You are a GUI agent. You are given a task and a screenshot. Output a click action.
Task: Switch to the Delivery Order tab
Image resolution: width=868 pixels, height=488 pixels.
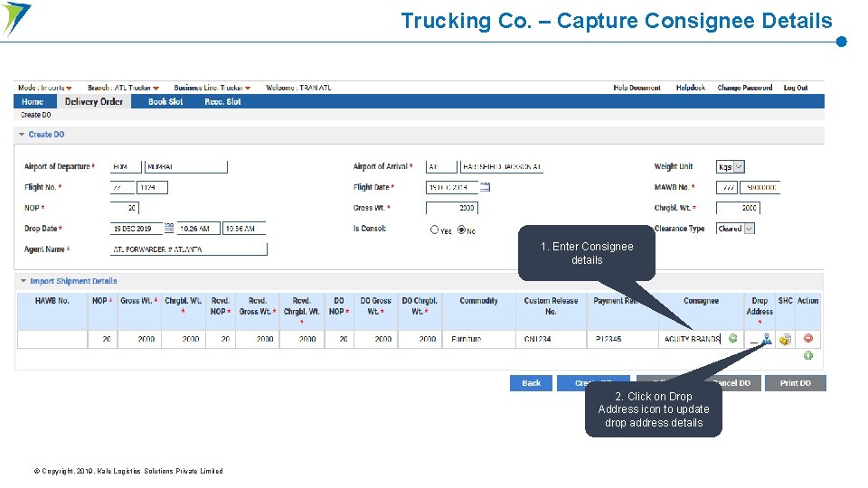[x=95, y=103]
